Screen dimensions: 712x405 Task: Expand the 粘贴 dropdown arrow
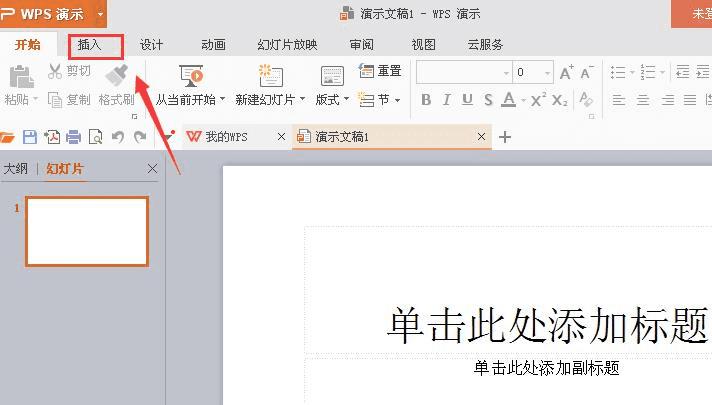[35, 99]
